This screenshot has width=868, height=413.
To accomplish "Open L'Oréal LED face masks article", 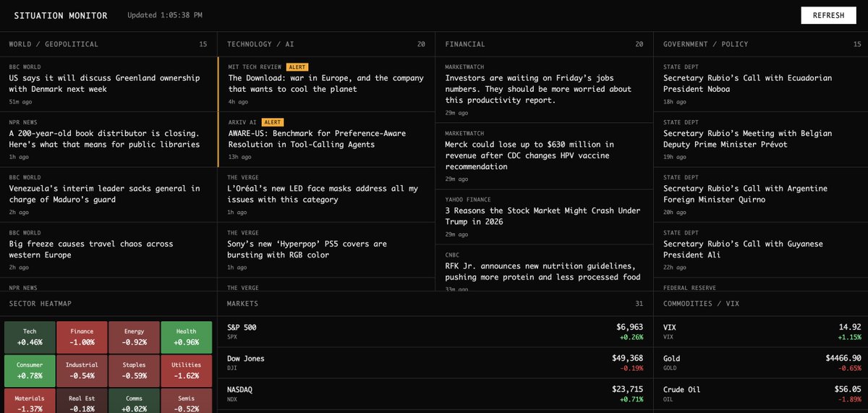I will tap(323, 194).
